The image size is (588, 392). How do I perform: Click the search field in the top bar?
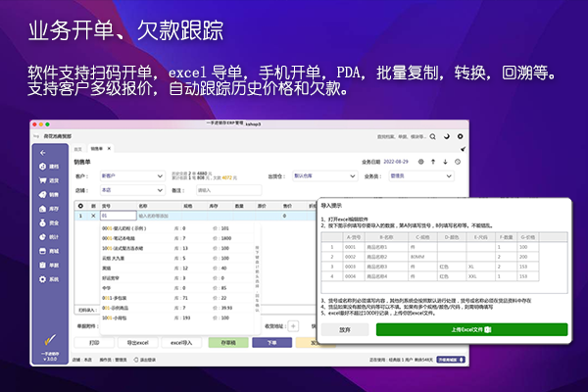pyautogui.click(x=401, y=136)
